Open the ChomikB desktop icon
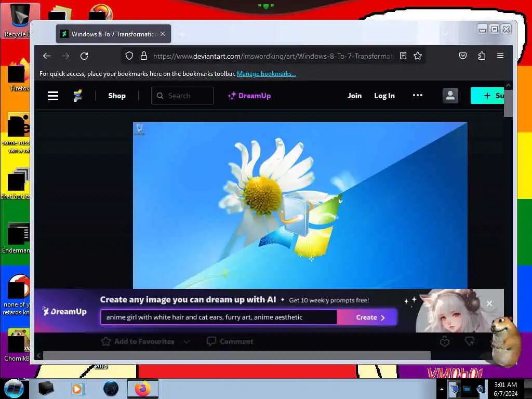The height and width of the screenshot is (399, 532). 17,345
